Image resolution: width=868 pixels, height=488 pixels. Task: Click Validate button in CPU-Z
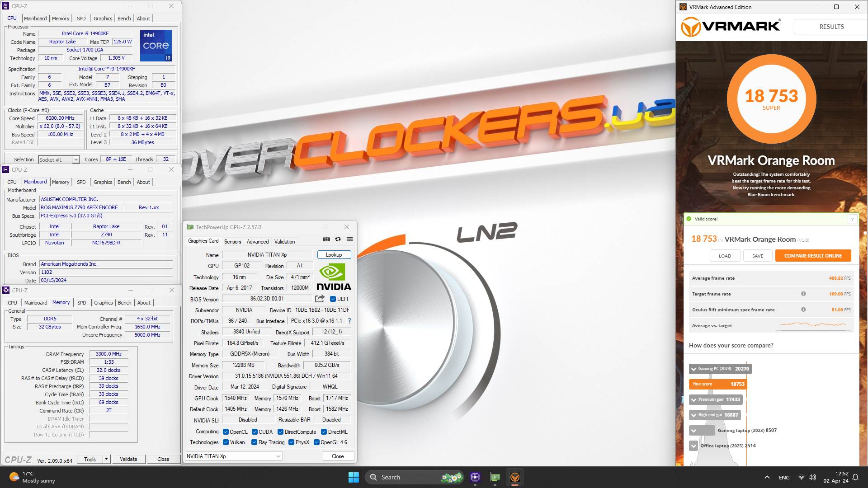[x=128, y=459]
